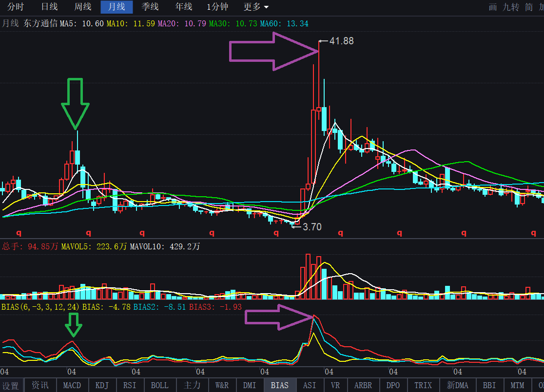The height and width of the screenshot is (392, 544).
Task: Switch the indicator panel to MACD
Action: coord(72,385)
